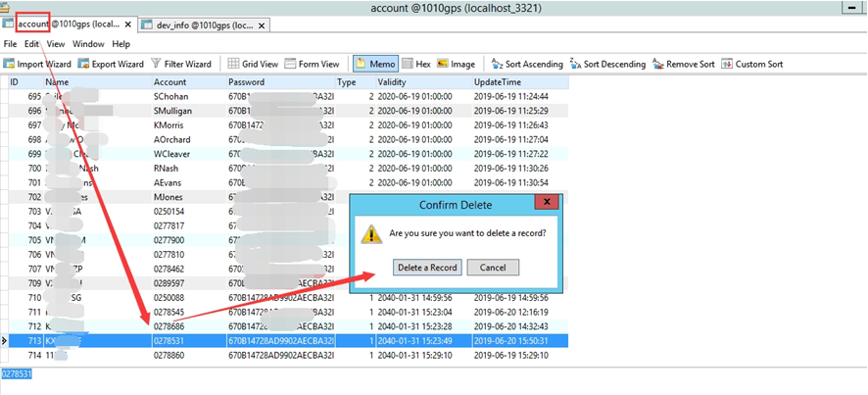Confirm with Delete a Record button
This screenshot has height=395, width=868.
click(x=427, y=268)
